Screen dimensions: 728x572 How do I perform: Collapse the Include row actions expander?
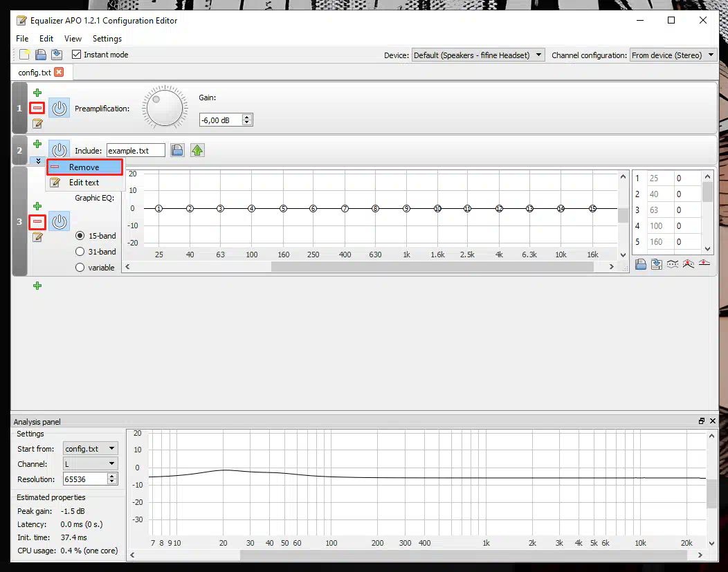39,161
